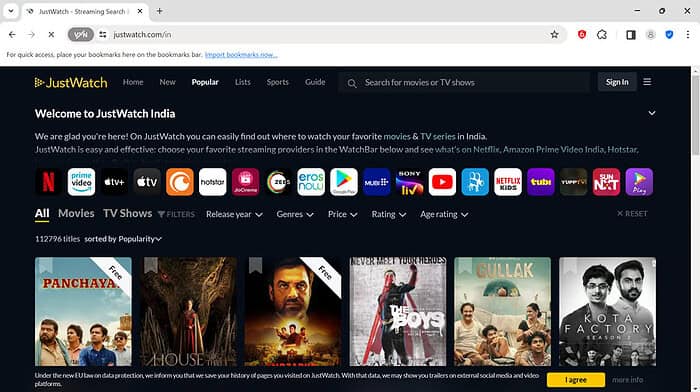The width and height of the screenshot is (700, 392).
Task: Toggle the VPN badge in address bar
Action: point(81,34)
